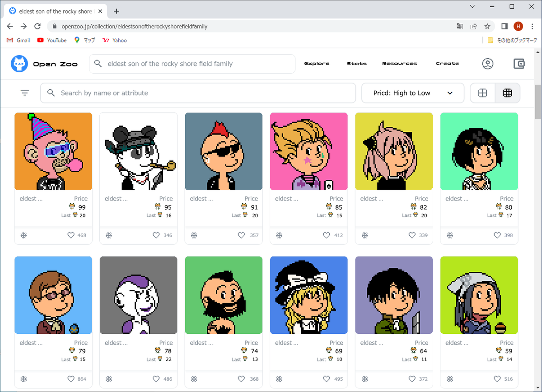This screenshot has height=392, width=542.
Task: Open the account profile icon
Action: pyautogui.click(x=488, y=64)
